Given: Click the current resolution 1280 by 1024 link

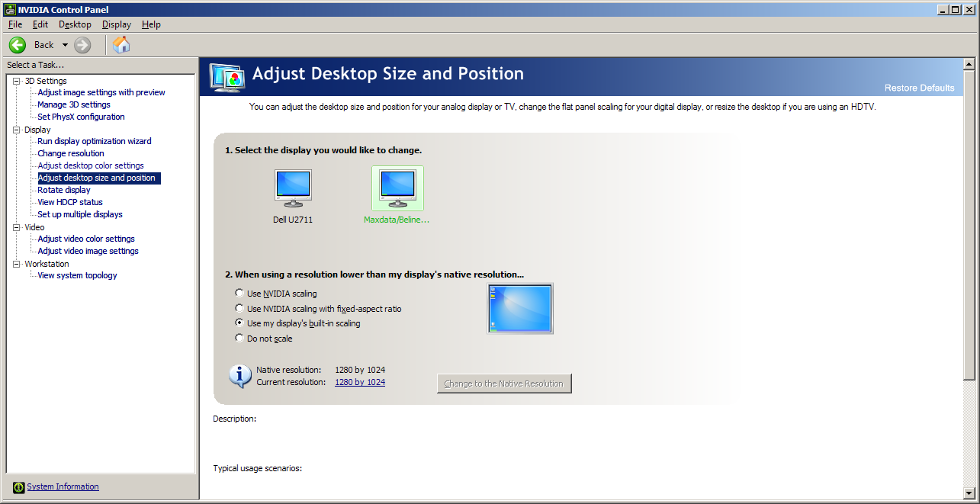Looking at the screenshot, I should pos(360,382).
